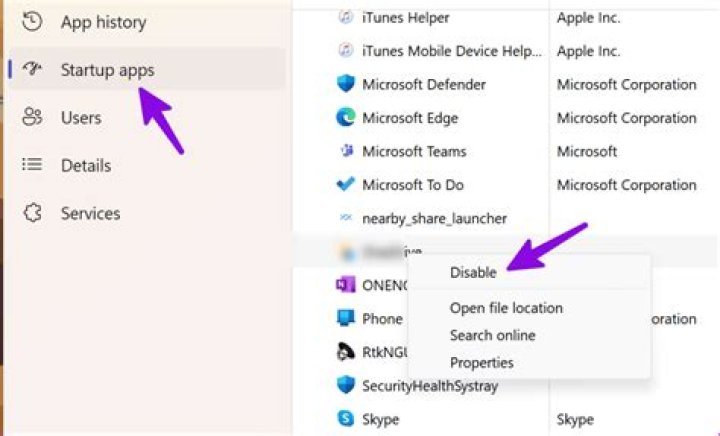Click the iTunes Helper icon
Image resolution: width=720 pixels, height=436 pixels.
click(346, 17)
